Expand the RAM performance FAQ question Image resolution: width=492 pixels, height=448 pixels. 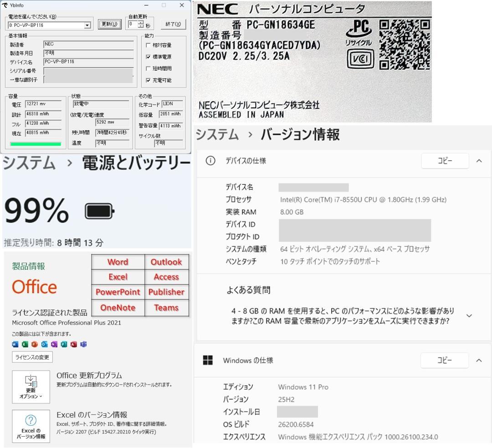tap(469, 316)
